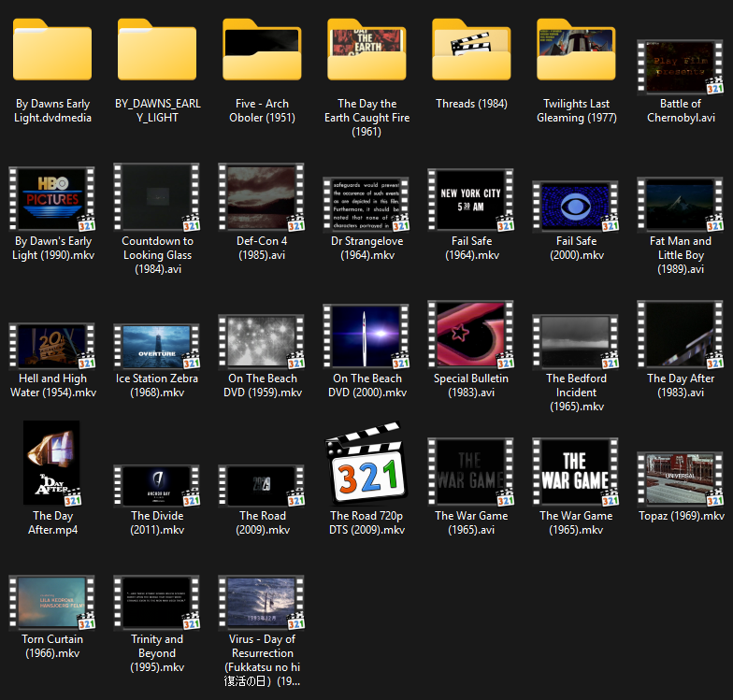733x700 pixels.
Task: Select Fail Safe (2000).mkv thumbnail
Action: (x=576, y=206)
